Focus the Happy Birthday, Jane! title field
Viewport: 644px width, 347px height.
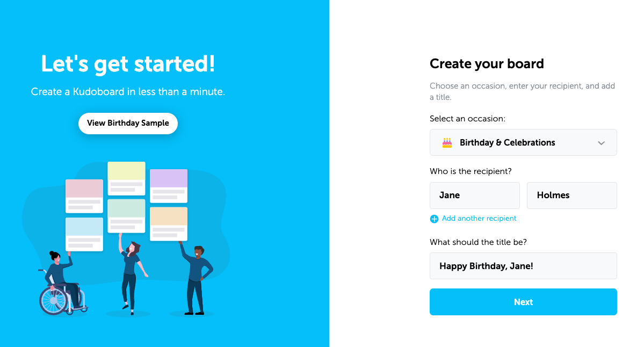(523, 266)
